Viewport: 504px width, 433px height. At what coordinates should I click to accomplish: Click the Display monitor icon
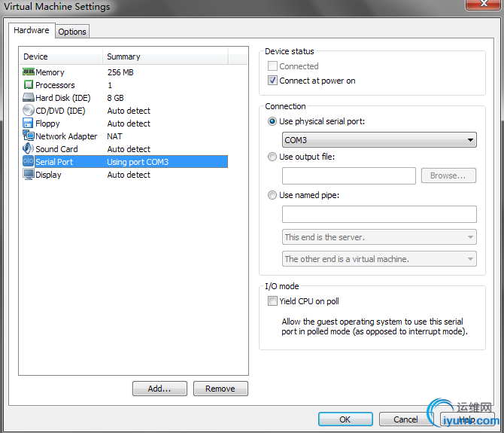[29, 175]
